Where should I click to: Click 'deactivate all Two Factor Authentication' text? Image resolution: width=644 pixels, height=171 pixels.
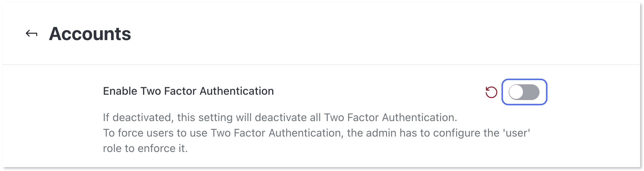[x=356, y=118]
